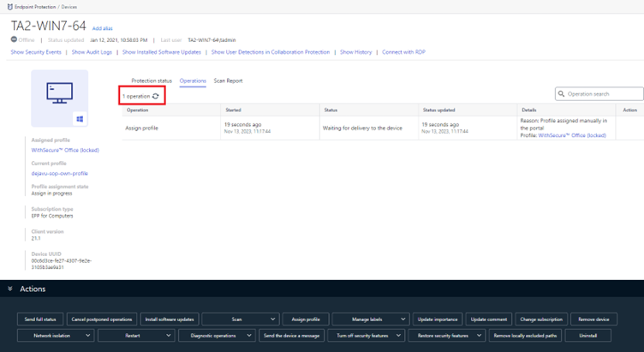Click Waiting for delivery to the device
The height and width of the screenshot is (352, 644).
tap(362, 128)
